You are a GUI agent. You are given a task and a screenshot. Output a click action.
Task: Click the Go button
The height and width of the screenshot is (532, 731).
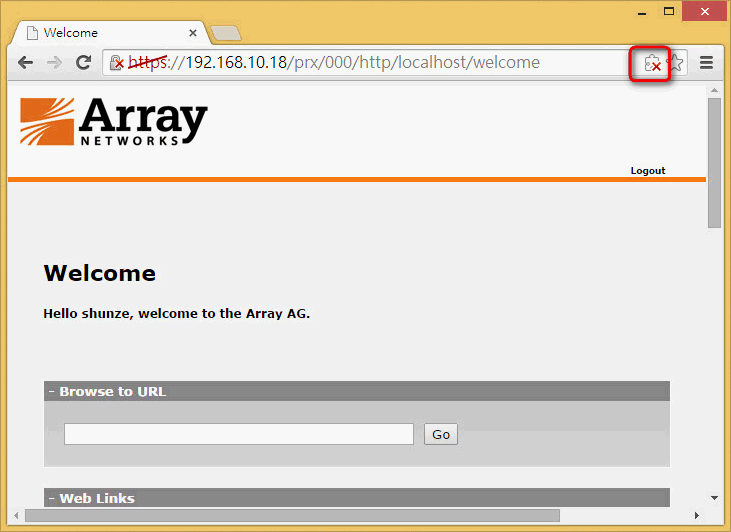(441, 435)
